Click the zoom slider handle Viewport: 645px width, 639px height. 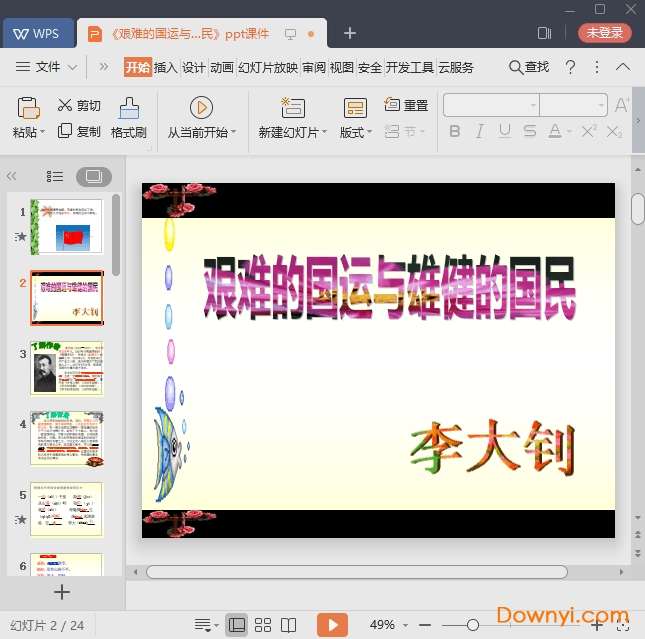coord(473,625)
